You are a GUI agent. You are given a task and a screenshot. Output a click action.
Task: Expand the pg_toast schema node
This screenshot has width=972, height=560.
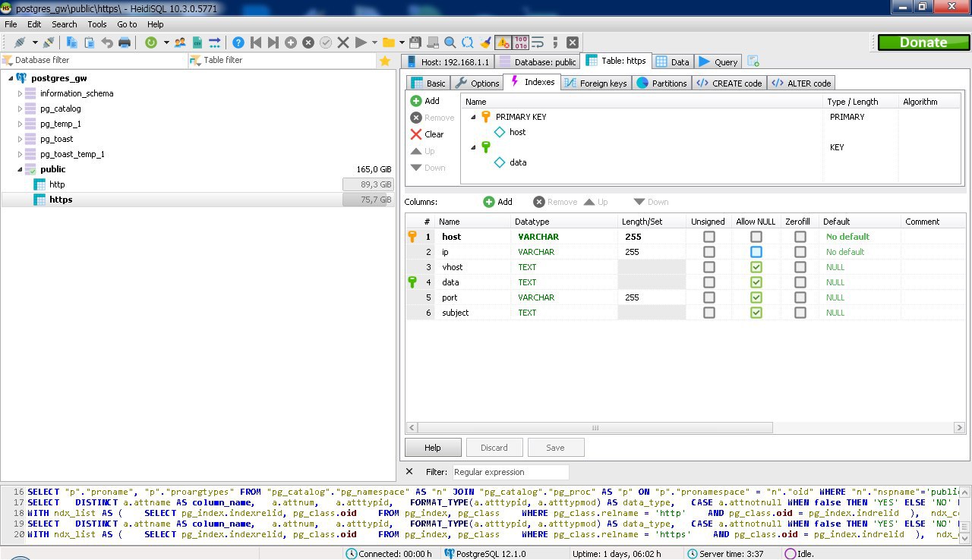tap(21, 139)
